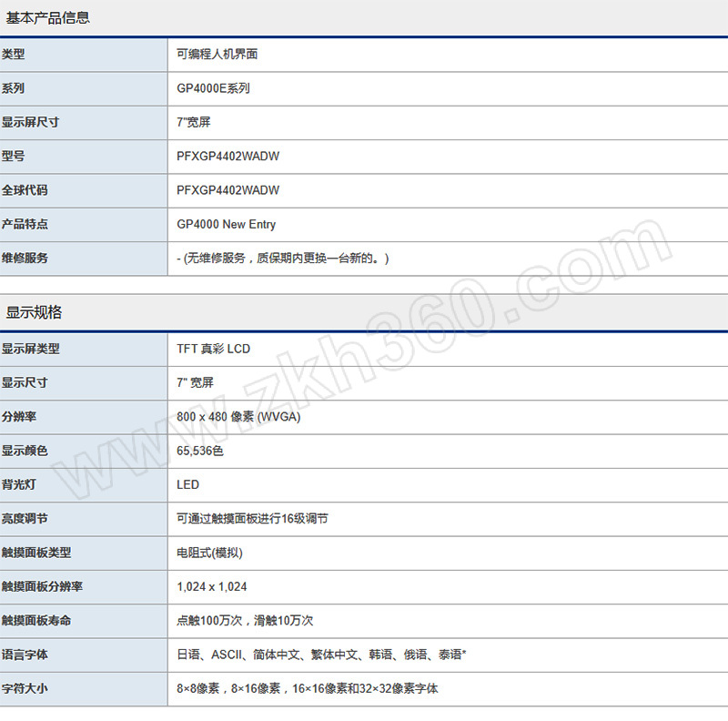
Task: Click the 系列 label cell
Action: (84, 88)
